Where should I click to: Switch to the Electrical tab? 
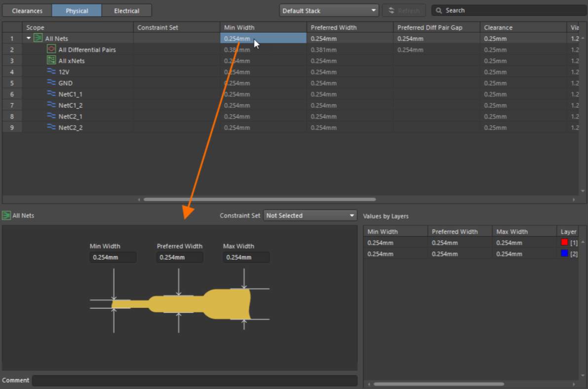126,10
